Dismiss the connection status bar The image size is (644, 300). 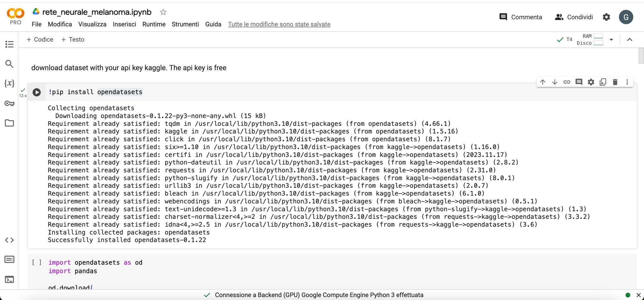pos(639,295)
